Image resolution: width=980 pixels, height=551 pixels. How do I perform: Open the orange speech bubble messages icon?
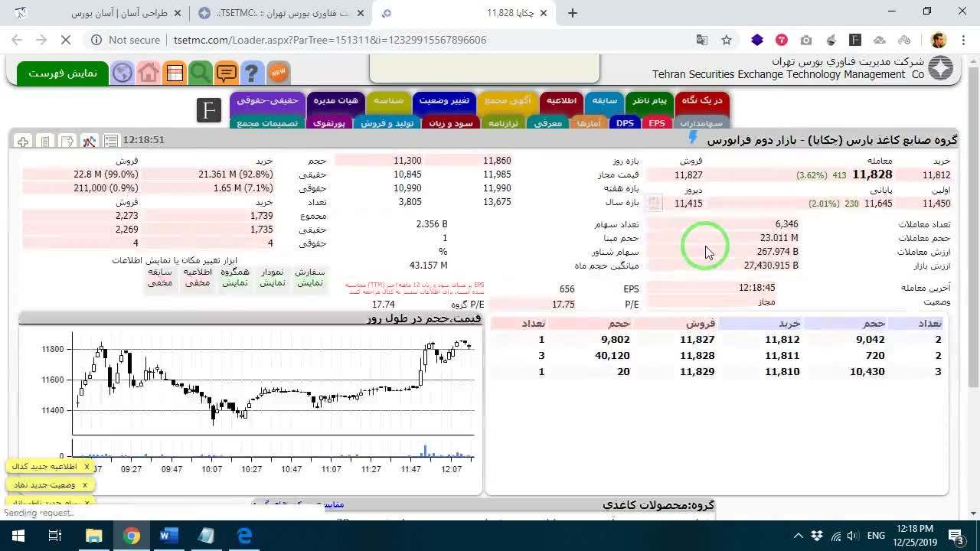[227, 73]
